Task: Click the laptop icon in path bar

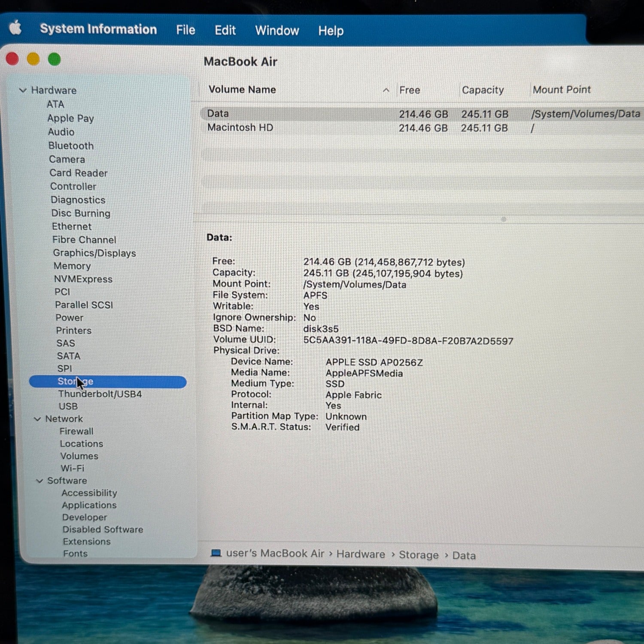Action: (x=216, y=553)
